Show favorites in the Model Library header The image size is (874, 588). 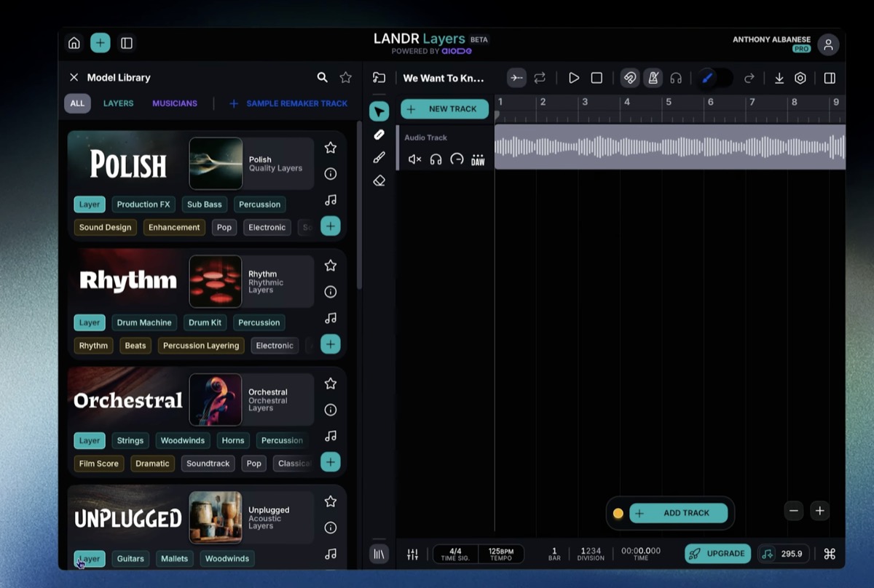(346, 77)
